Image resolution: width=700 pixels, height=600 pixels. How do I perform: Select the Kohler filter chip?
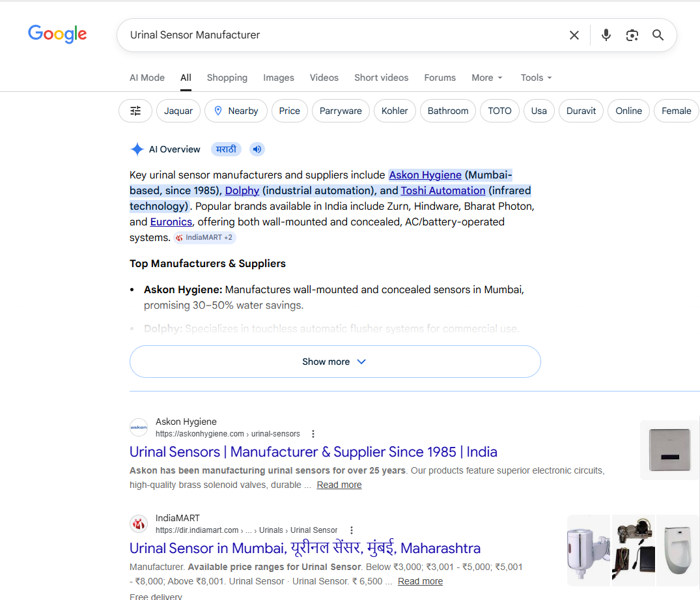395,111
